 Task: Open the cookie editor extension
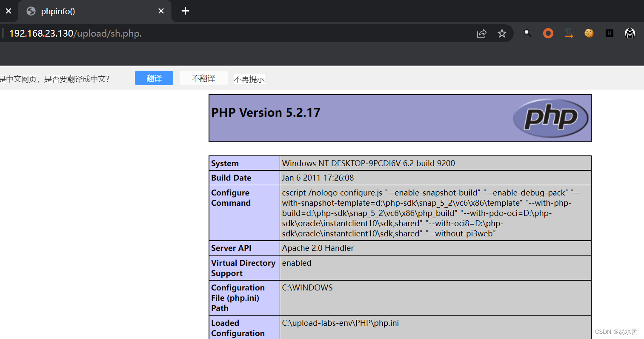589,33
